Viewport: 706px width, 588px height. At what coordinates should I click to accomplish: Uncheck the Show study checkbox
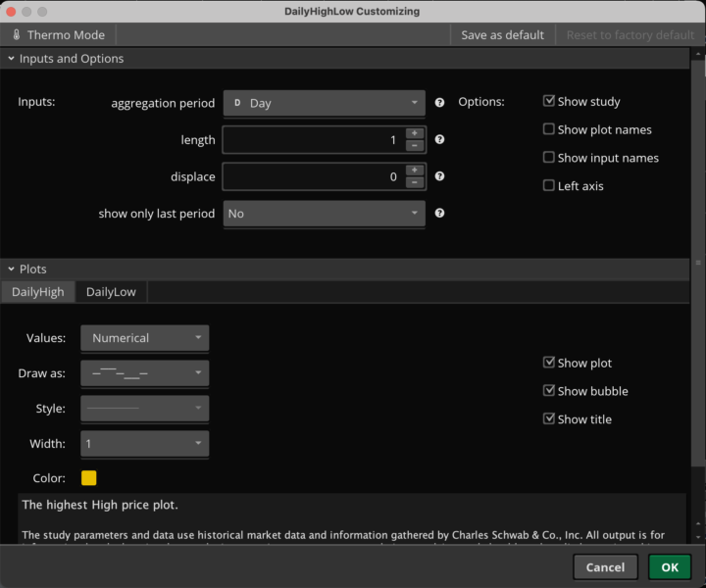549,101
